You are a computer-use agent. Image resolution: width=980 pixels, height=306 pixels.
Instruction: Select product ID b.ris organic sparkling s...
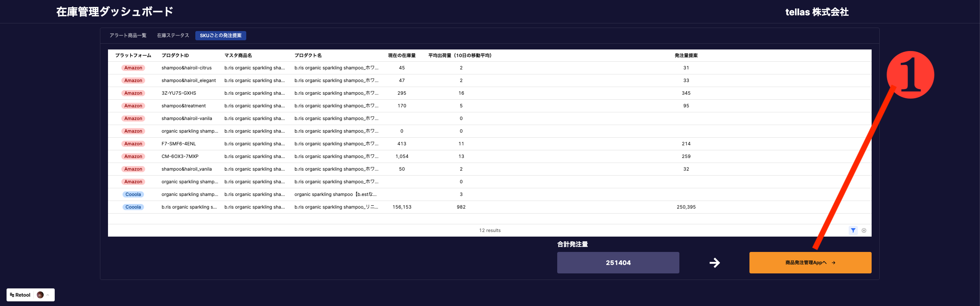[x=189, y=207]
